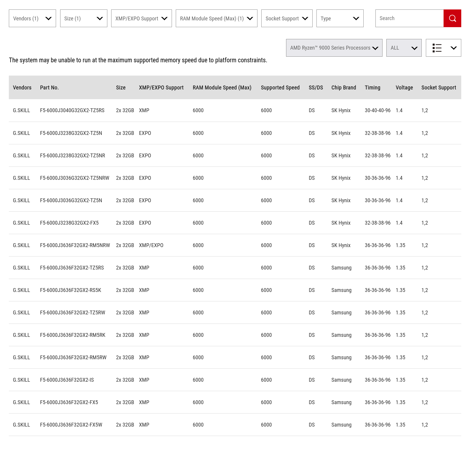The width and height of the screenshot is (476, 449).
Task: Click the Size column header
Action: click(121, 88)
